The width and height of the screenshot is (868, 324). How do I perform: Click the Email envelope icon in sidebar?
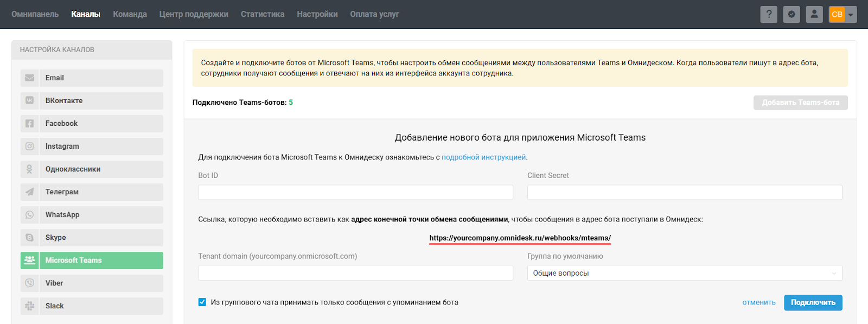tap(29, 78)
